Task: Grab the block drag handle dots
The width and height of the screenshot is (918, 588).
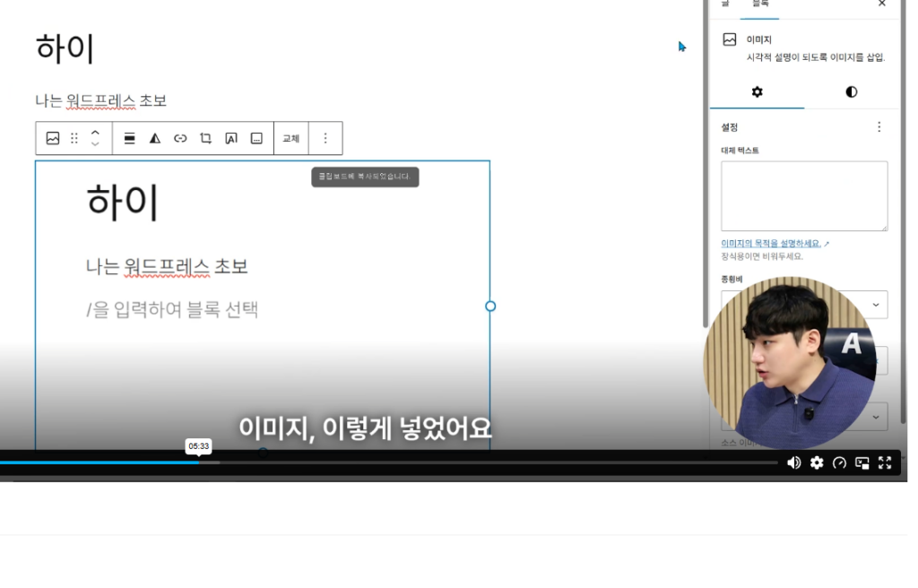Action: click(74, 138)
